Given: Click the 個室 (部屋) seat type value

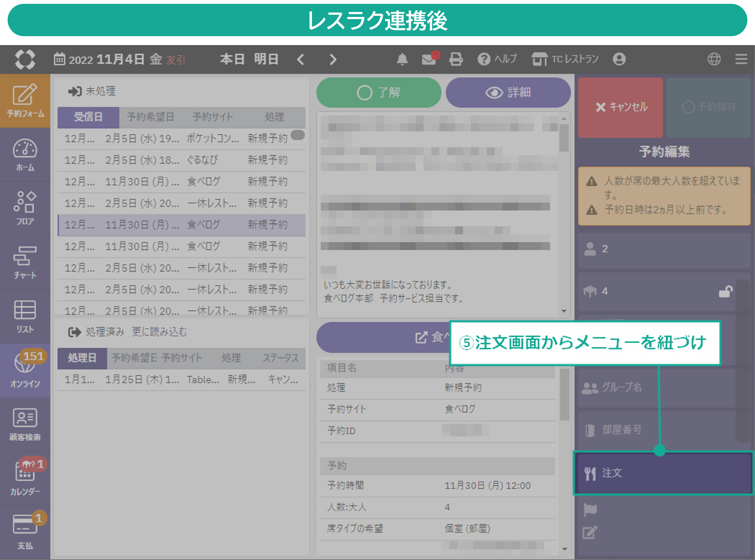Looking at the screenshot, I should [467, 529].
